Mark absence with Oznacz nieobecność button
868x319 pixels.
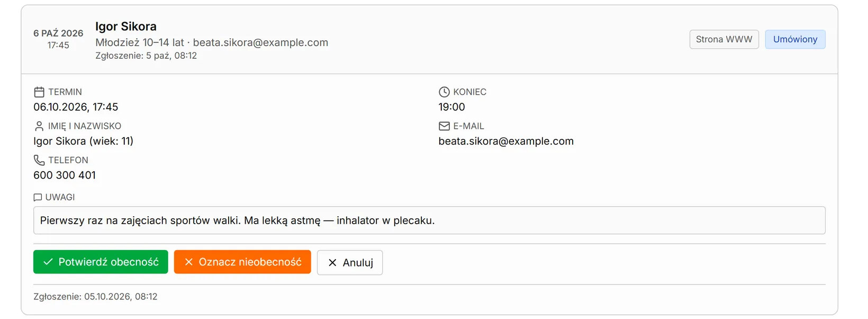(242, 262)
